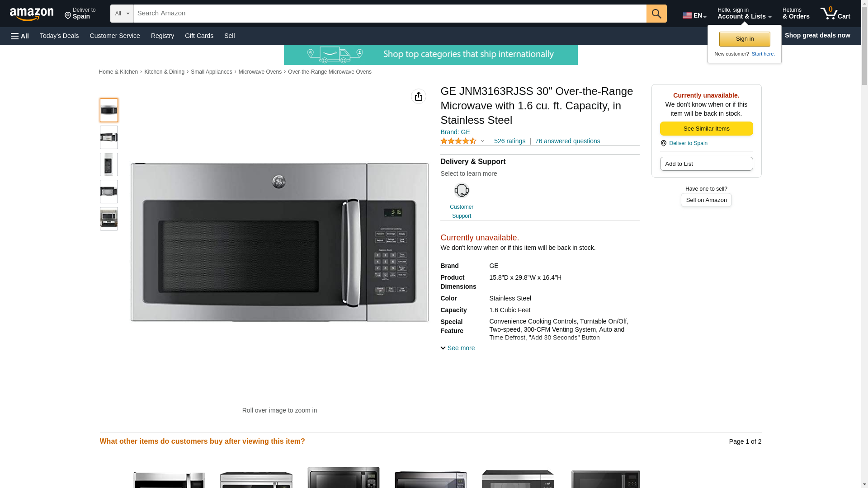The image size is (868, 488).
Task: Open the shopping cart icon
Action: coord(835,14)
